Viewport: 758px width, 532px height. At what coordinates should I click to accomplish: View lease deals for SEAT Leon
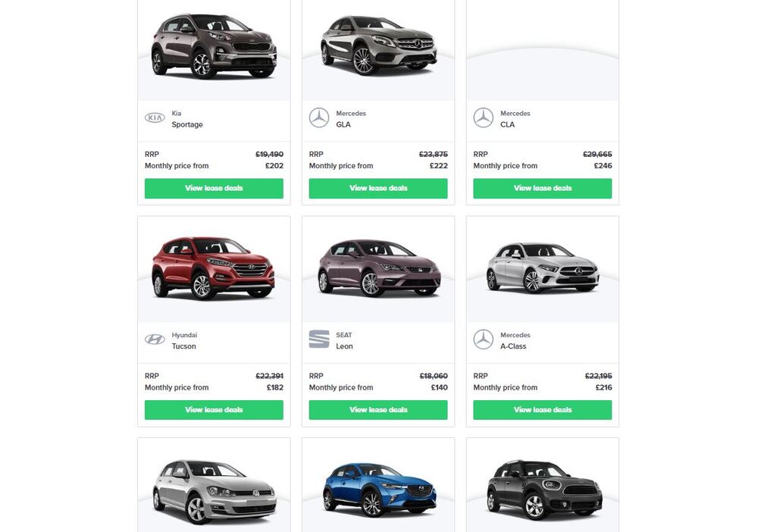(x=378, y=410)
